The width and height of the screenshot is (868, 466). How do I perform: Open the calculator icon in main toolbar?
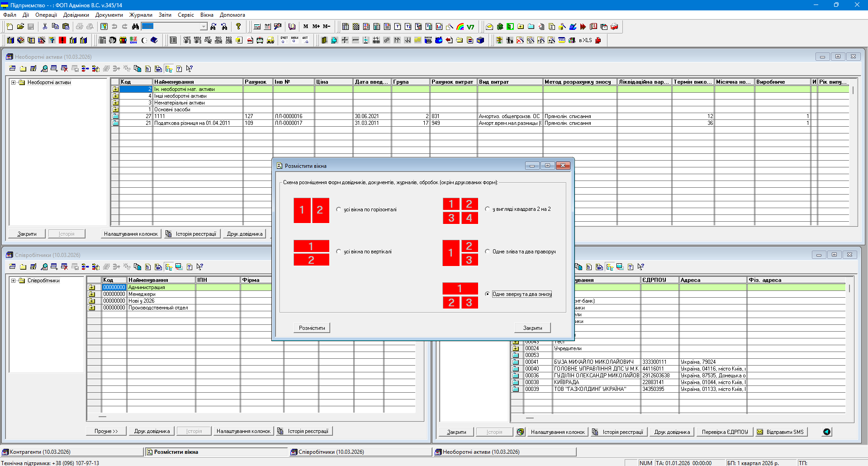(x=257, y=27)
